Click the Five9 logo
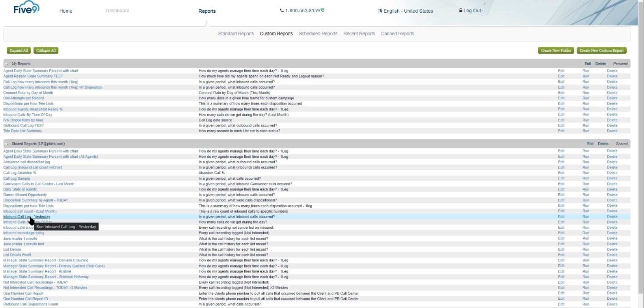 (26, 9)
